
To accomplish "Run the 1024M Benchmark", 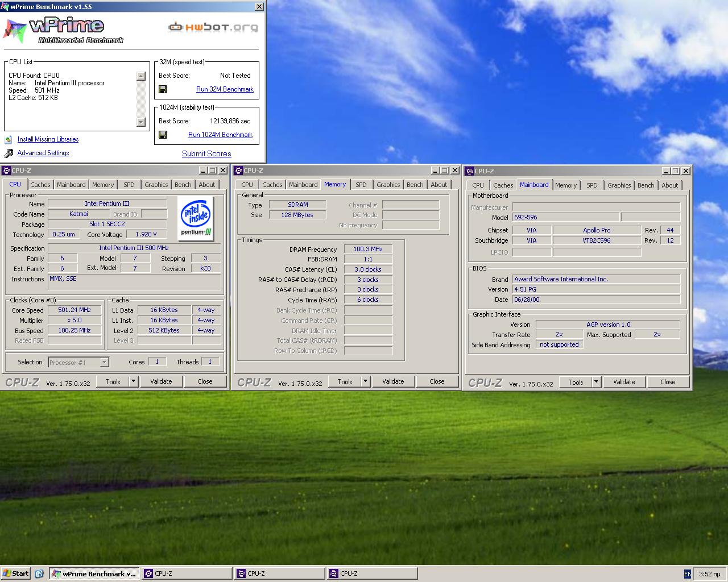I will point(220,135).
